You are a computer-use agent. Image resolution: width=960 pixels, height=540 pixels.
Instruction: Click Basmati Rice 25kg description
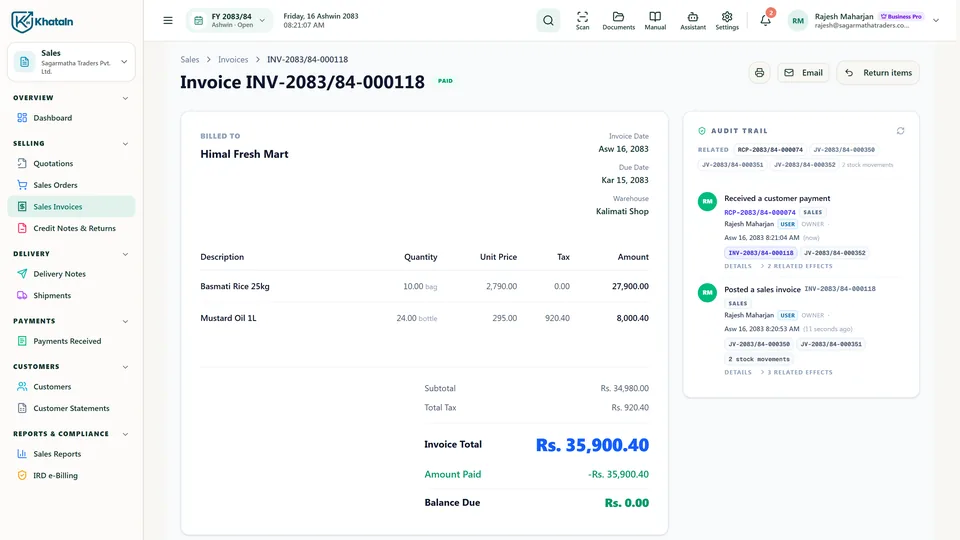point(234,286)
